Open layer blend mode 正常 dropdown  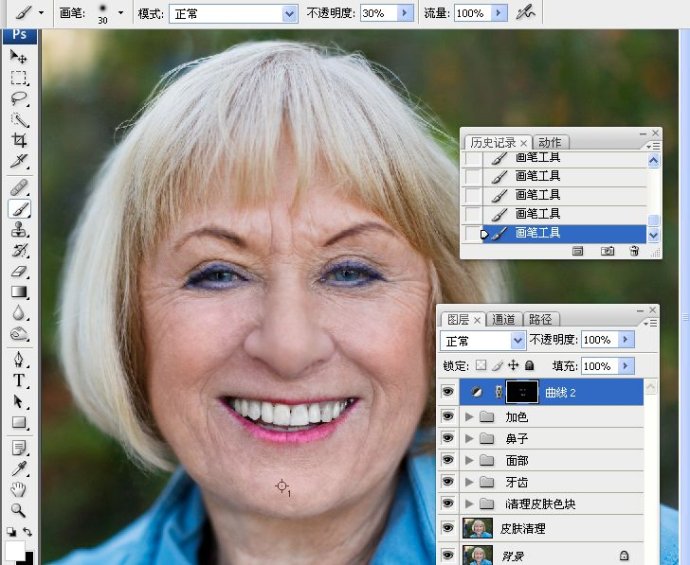point(518,340)
